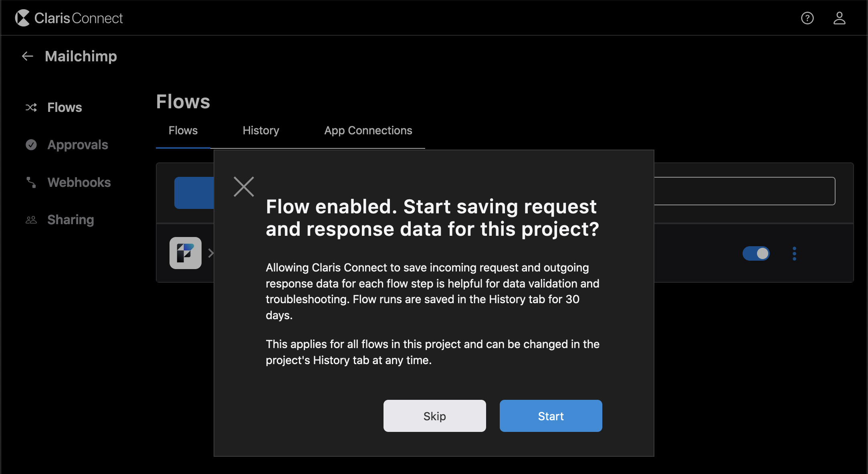Screen dimensions: 868x474
Task: Click the Skip button in dialog
Action: pyautogui.click(x=434, y=416)
